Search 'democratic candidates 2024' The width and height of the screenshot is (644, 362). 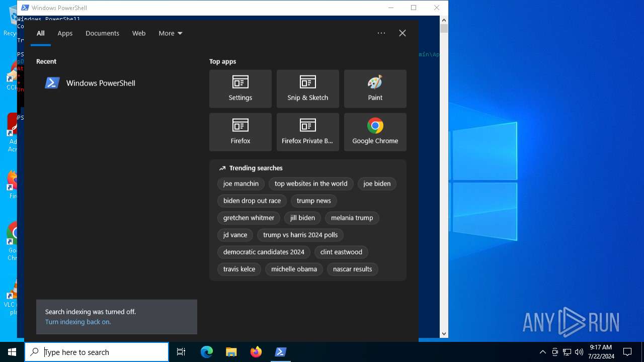(x=264, y=252)
